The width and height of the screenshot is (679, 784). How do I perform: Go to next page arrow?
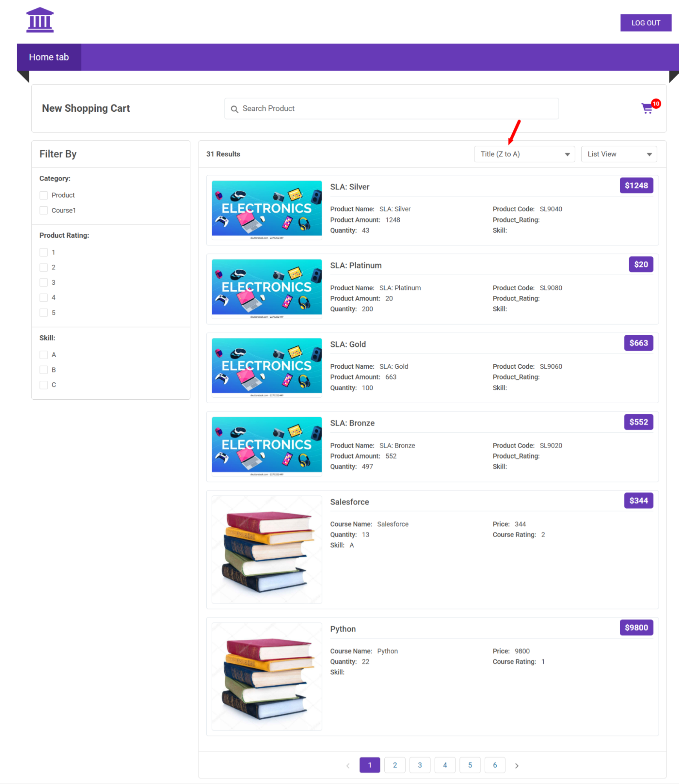(517, 765)
